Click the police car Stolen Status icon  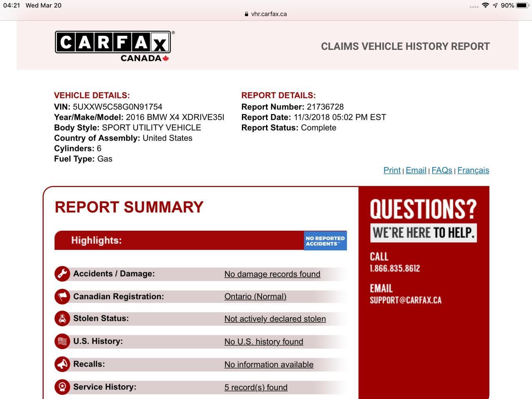(x=62, y=319)
